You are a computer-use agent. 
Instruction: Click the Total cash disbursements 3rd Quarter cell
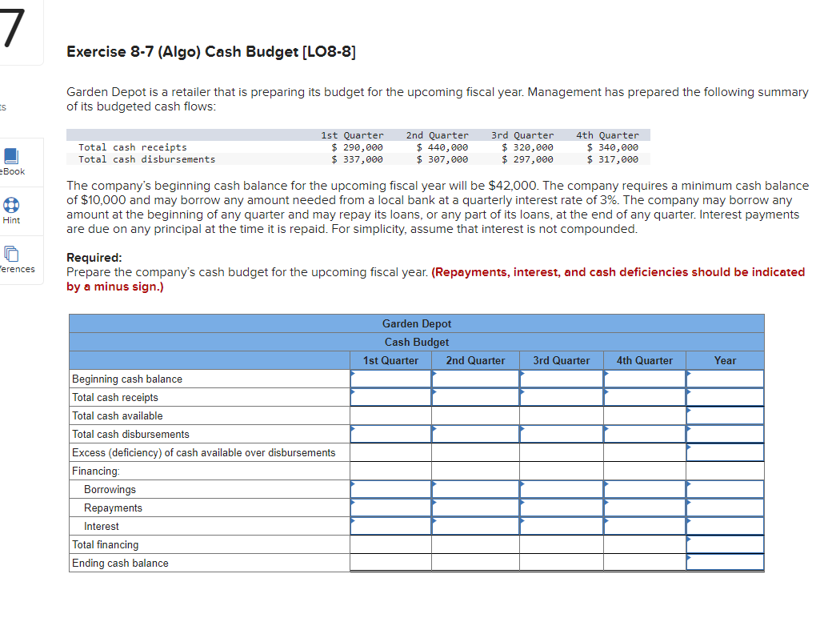point(561,433)
